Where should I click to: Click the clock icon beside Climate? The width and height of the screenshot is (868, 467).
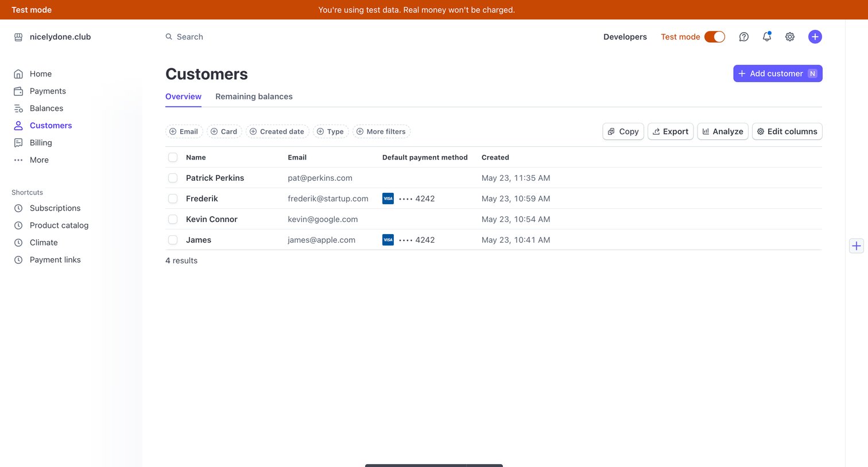[x=18, y=243]
